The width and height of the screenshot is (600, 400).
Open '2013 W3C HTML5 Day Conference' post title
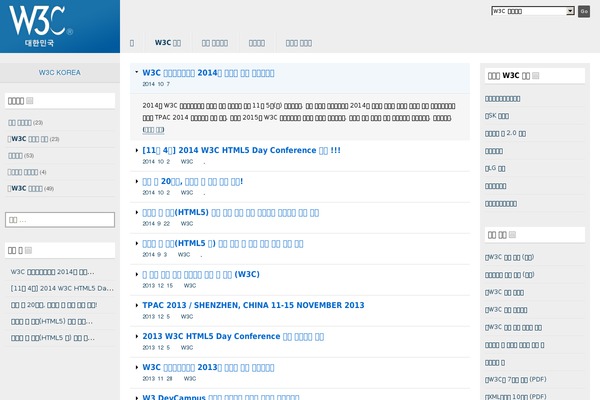pyautogui.click(x=233, y=336)
